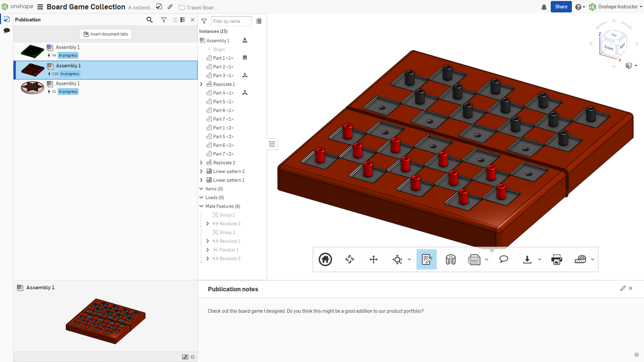Viewport: 644px width, 362px height.
Task: Collapse the Mate Features section
Action: (x=201, y=206)
